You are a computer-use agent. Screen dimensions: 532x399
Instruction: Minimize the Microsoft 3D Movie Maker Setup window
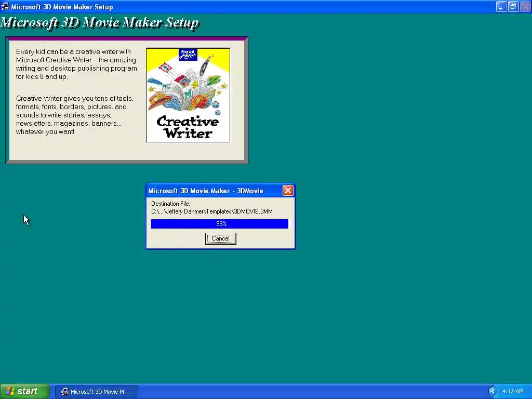coord(501,6)
